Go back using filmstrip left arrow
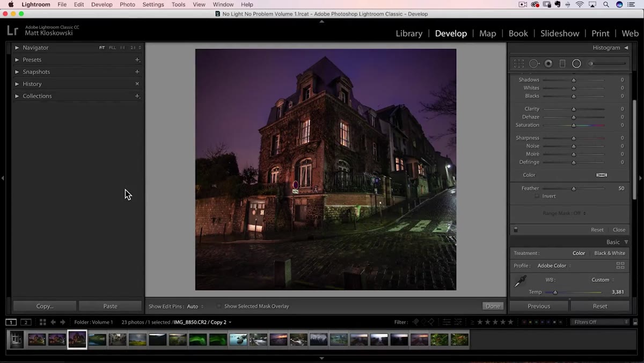 tap(53, 322)
